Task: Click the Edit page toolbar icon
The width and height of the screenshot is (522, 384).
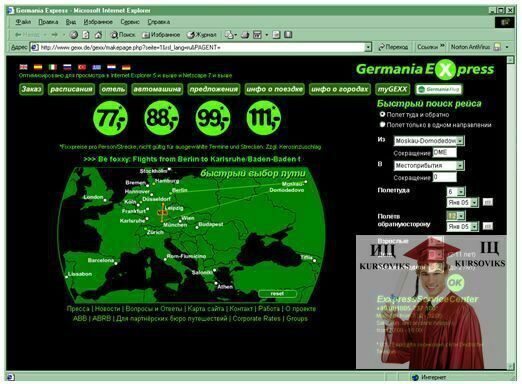Action: (257, 35)
